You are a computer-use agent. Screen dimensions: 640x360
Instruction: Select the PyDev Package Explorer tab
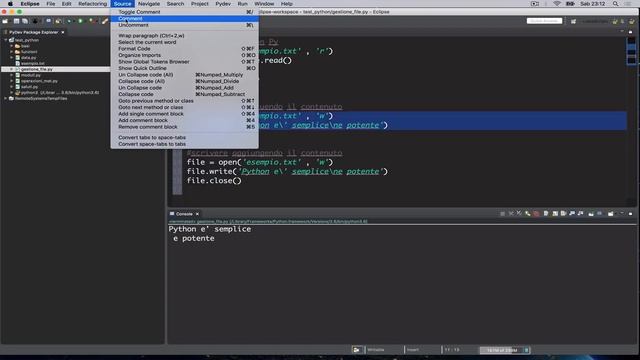pyautogui.click(x=33, y=32)
